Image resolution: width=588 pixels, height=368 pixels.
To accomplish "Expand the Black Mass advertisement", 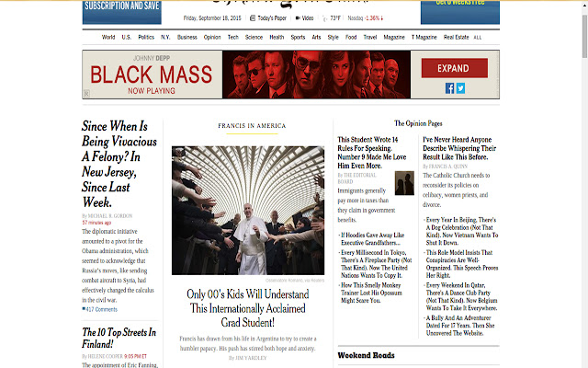I will (x=454, y=68).
